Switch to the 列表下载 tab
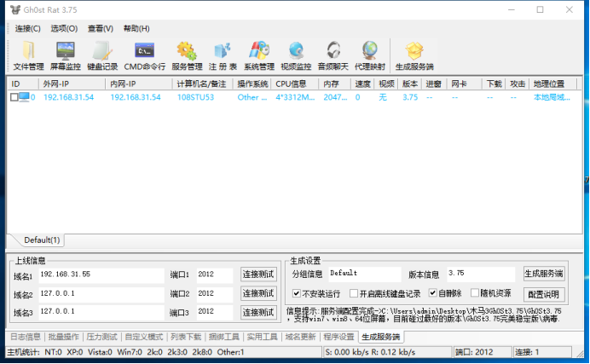Viewport: 590px width, 364px height. click(x=186, y=337)
